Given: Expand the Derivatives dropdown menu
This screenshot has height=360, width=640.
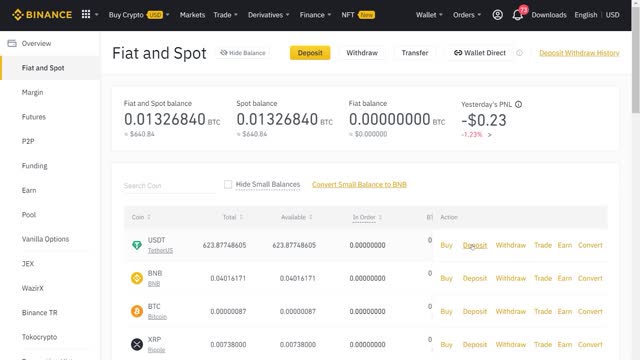Looking at the screenshot, I should pyautogui.click(x=269, y=15).
